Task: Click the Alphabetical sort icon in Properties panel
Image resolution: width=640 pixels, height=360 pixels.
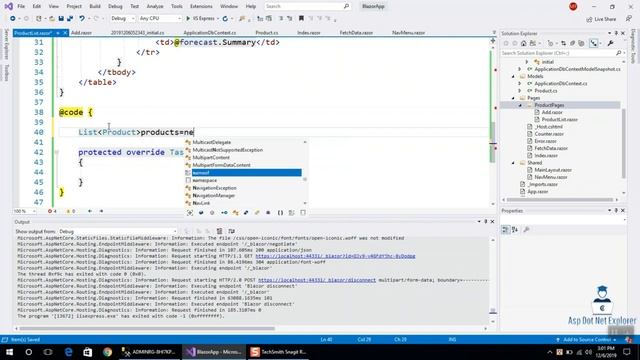Action: 515,230
